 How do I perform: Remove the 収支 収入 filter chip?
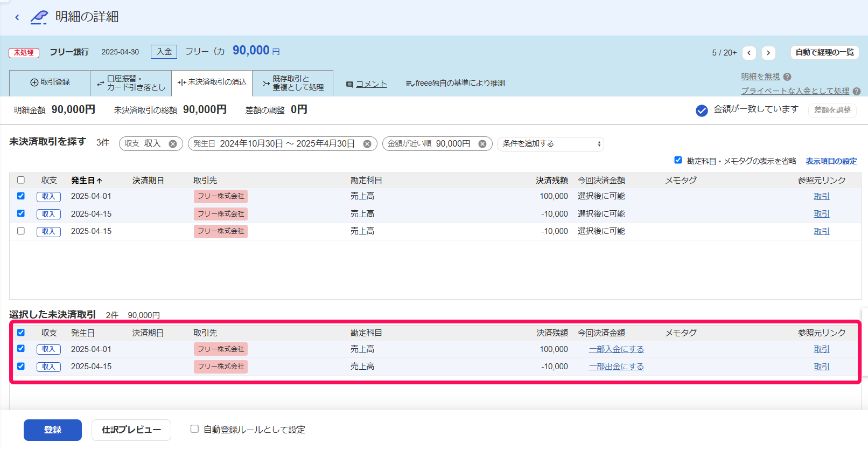click(x=173, y=144)
